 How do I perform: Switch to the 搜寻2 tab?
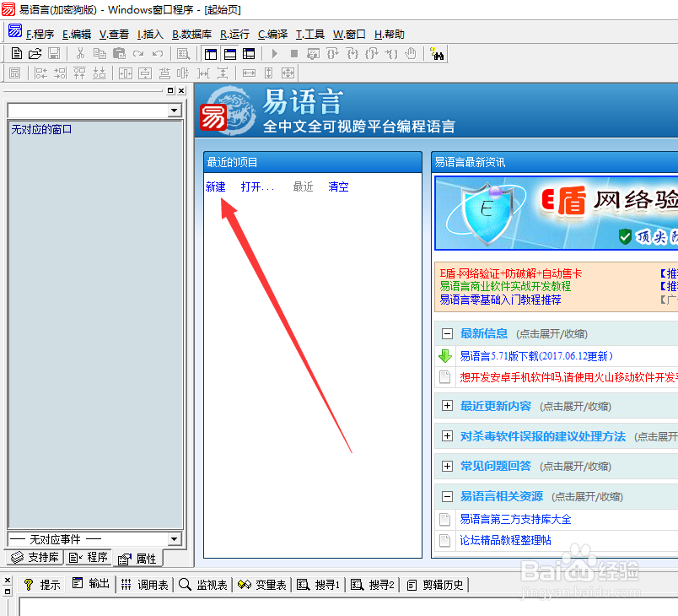click(x=373, y=585)
